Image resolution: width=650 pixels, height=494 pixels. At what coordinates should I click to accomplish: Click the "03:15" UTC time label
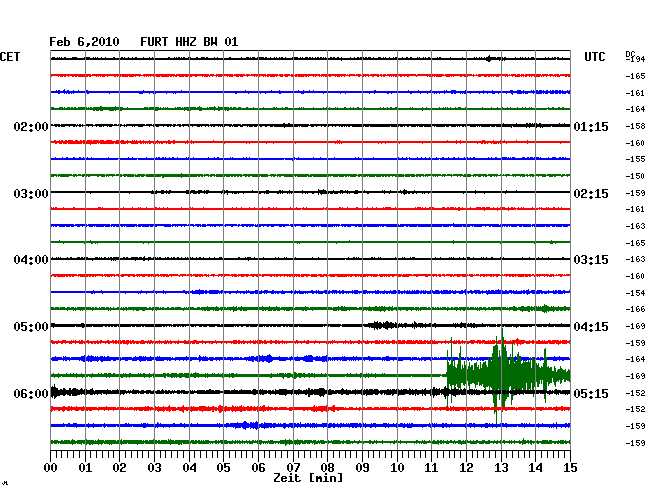point(591,260)
